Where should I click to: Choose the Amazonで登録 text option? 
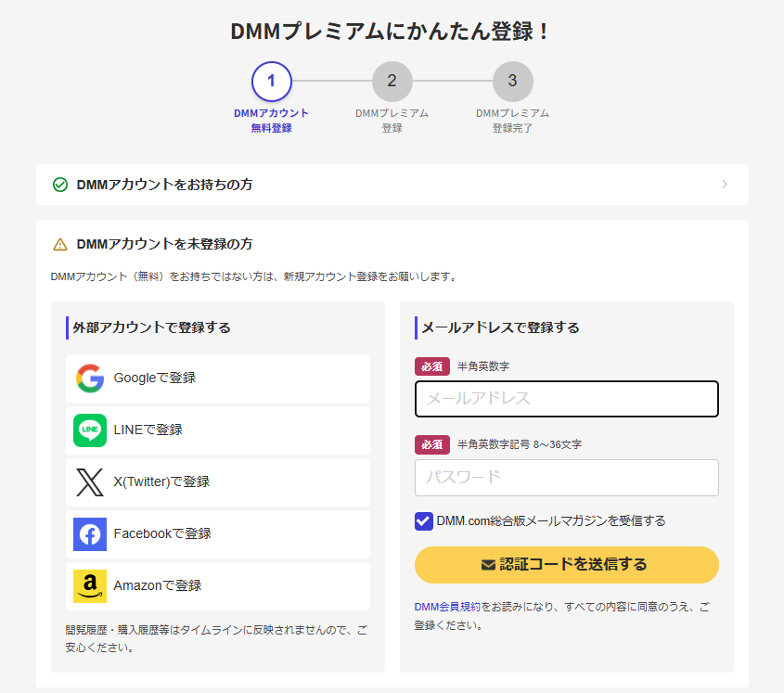pos(158,586)
